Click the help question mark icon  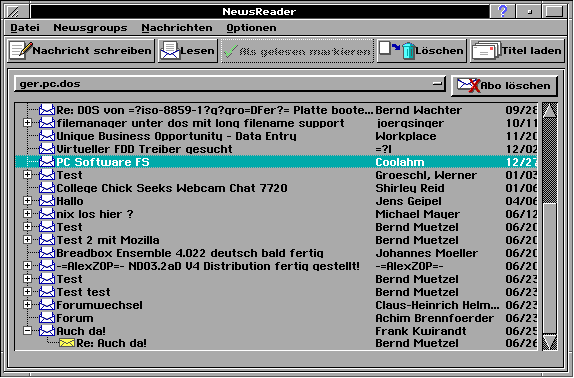tap(503, 11)
